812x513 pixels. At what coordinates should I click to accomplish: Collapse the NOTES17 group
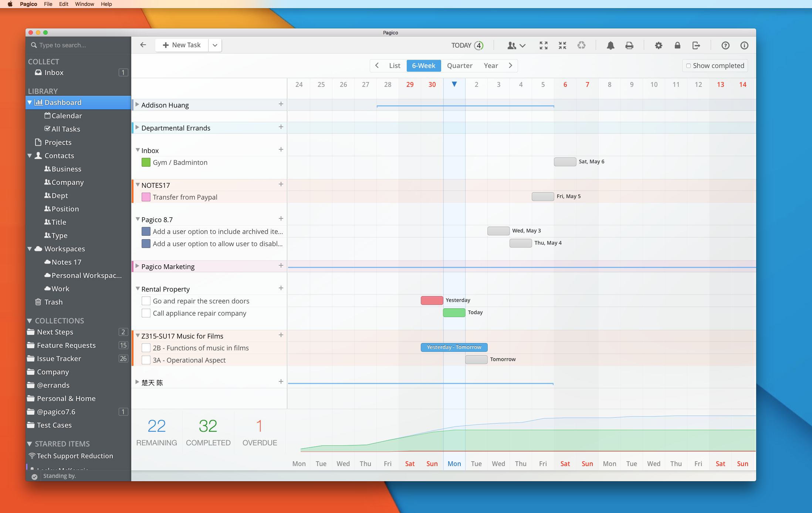[138, 185]
